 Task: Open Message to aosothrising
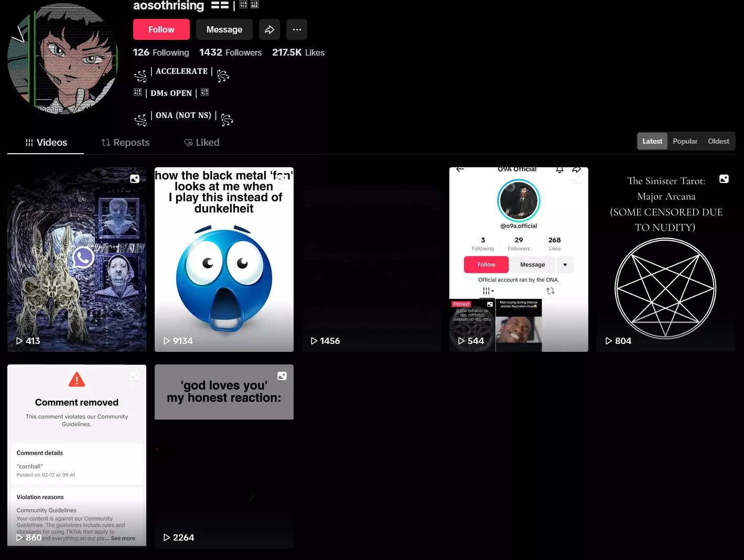(x=224, y=29)
